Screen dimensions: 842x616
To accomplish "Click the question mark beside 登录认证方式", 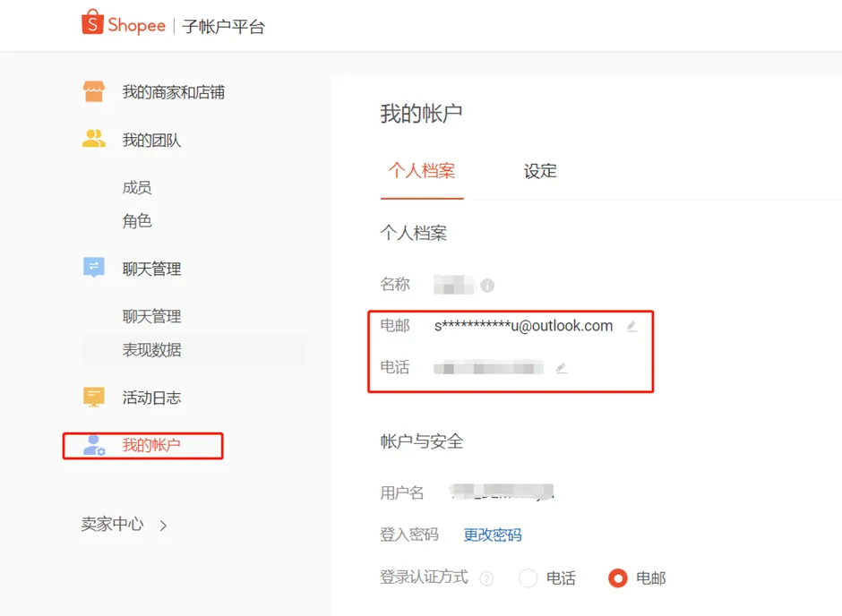I will (x=485, y=577).
